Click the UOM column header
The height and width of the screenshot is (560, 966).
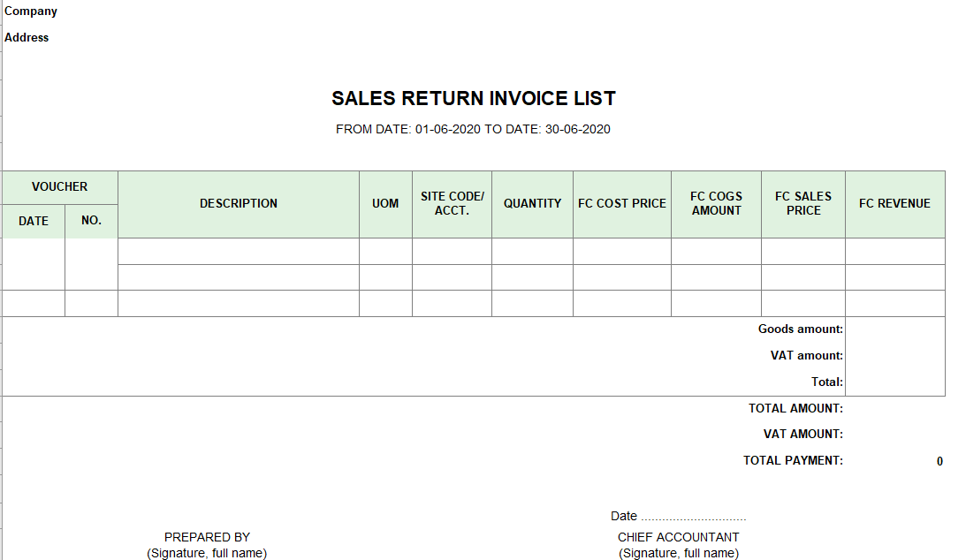[x=385, y=204]
